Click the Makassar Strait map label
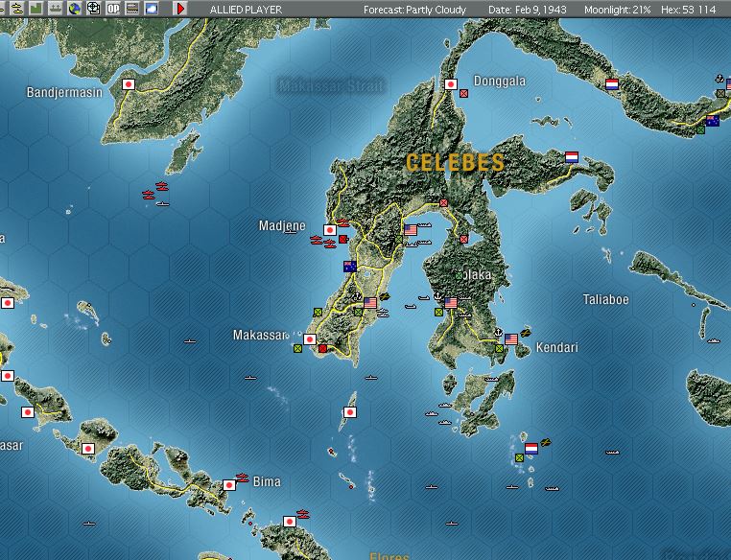 pos(331,85)
